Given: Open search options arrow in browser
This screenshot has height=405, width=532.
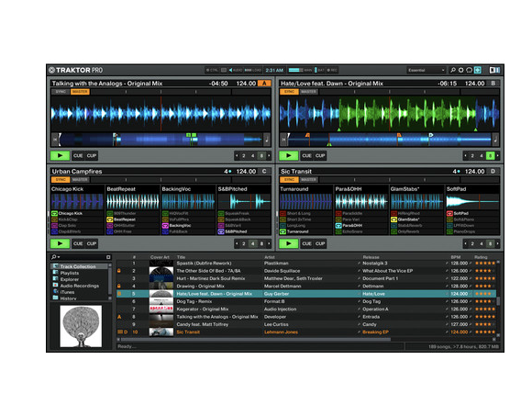Looking at the screenshot, I should [59, 257].
